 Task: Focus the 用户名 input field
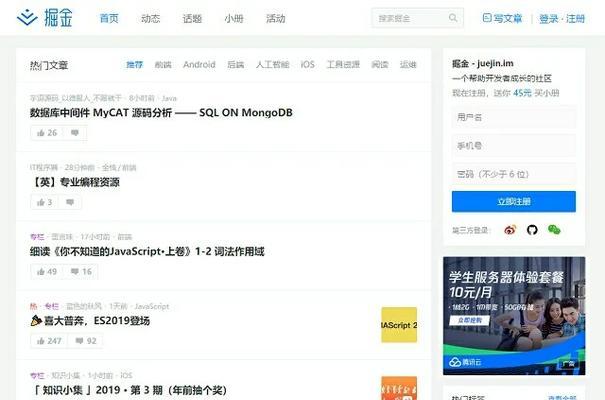click(514, 117)
